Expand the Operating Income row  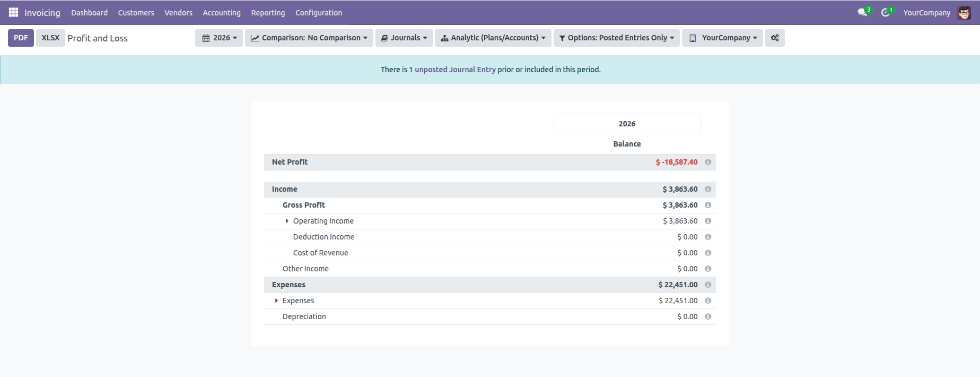[287, 221]
